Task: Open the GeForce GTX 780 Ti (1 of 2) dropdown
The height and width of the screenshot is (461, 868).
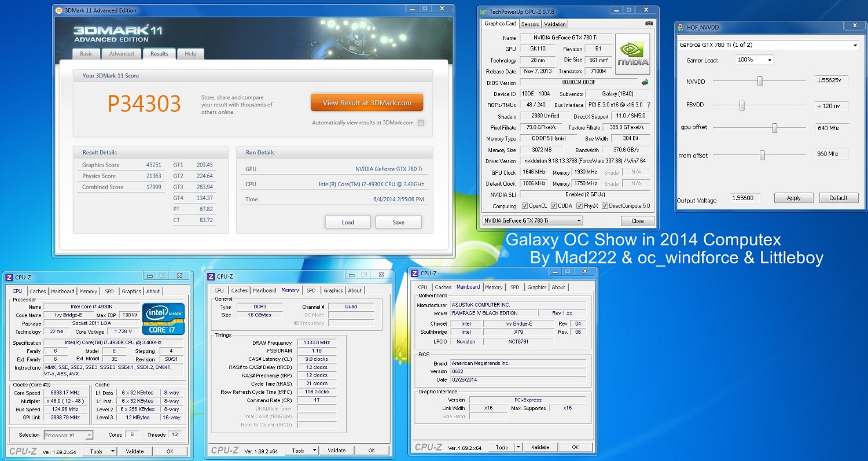Action: click(x=768, y=45)
